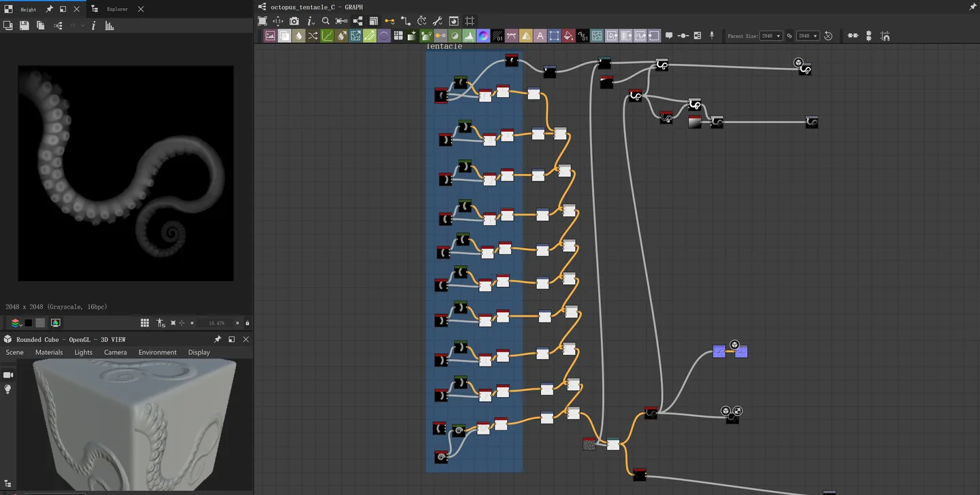Show histogram in the Height view
This screenshot has height=495, width=980.
110,26
